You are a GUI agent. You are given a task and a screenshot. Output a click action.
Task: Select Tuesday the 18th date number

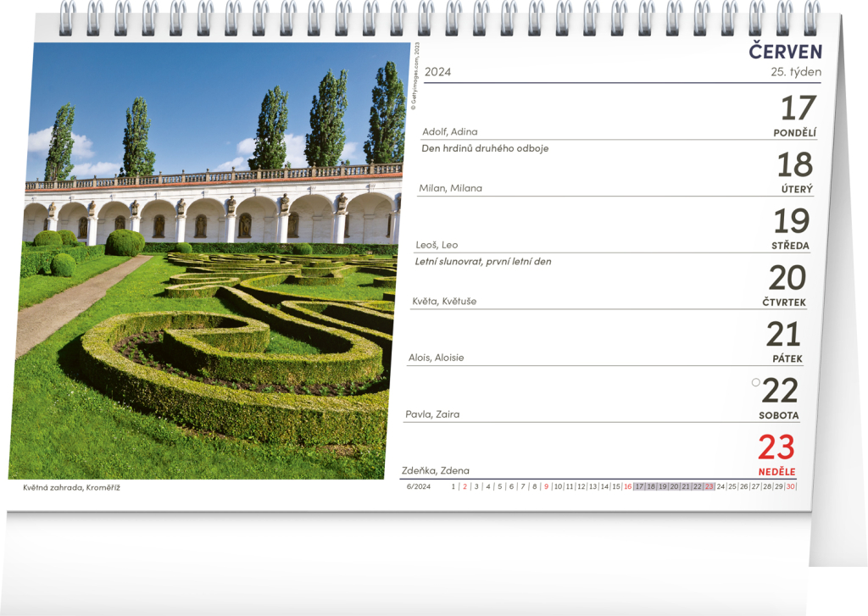[794, 165]
